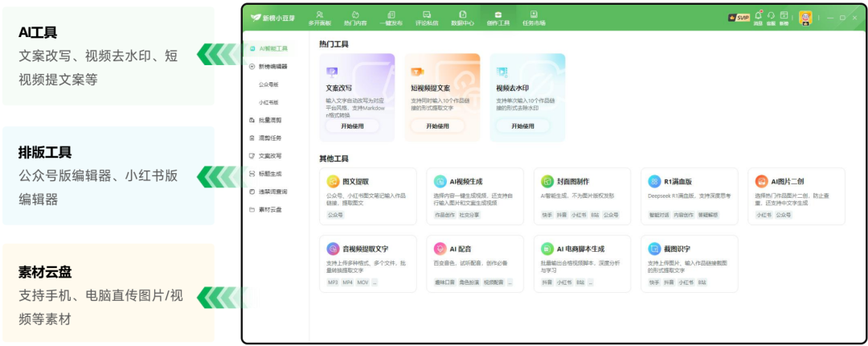Click the R1满血版 card title
The width and height of the screenshot is (868, 346).
point(678,181)
